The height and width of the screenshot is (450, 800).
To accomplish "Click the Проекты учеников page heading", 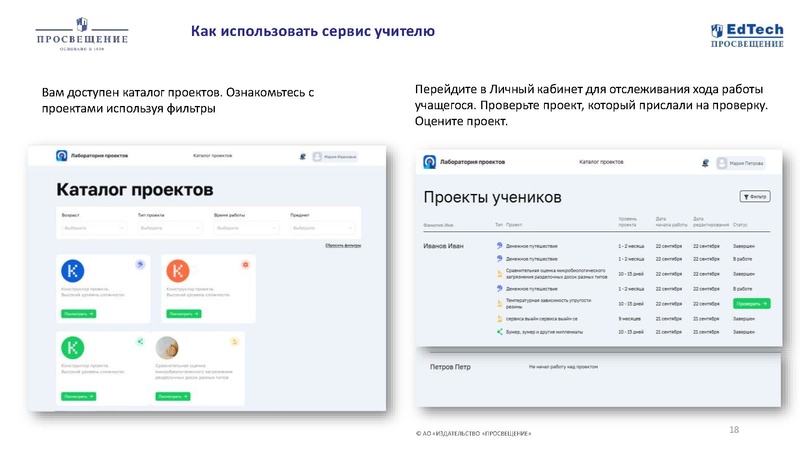I will coord(492,197).
